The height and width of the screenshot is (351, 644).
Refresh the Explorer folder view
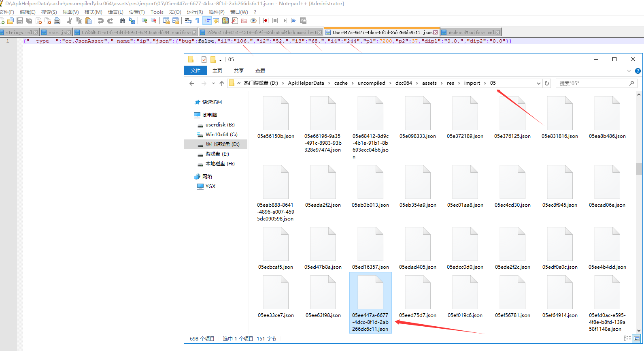pos(547,83)
